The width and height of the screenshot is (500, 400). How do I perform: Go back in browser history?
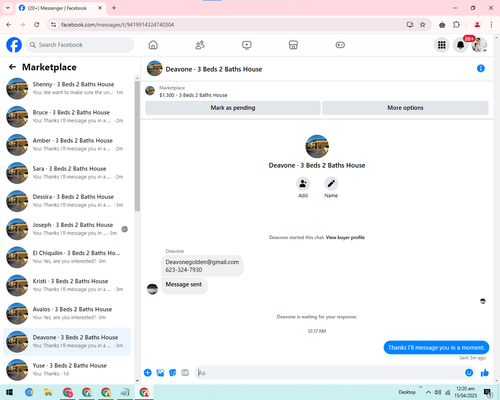(x=9, y=25)
